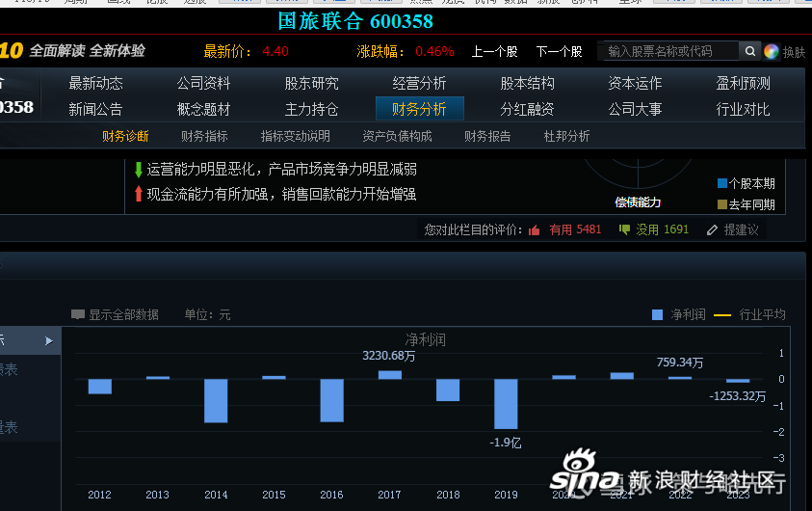Click 去年同期 legend entry
812x511 pixels.
click(x=747, y=204)
